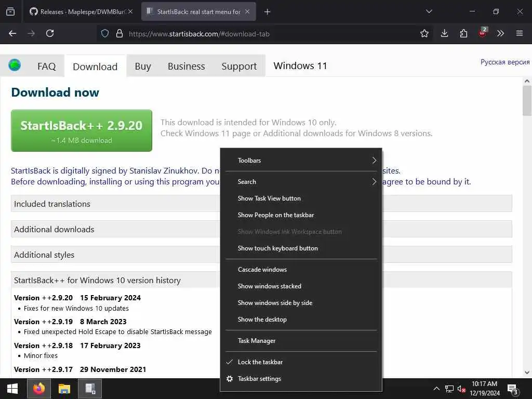Screen dimensions: 532x399
Task: Go back with the browser back arrow
Action: pos(12,33)
